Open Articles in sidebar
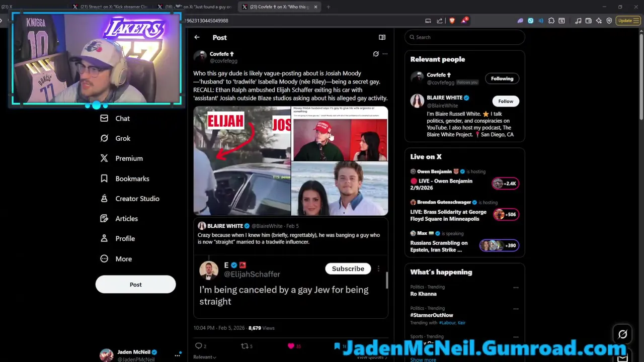 (119, 219)
